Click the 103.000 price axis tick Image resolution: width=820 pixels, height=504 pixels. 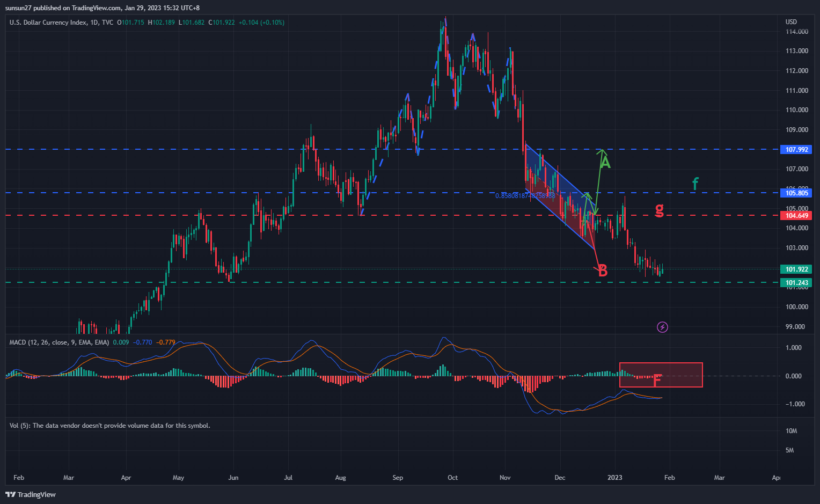pyautogui.click(x=797, y=248)
